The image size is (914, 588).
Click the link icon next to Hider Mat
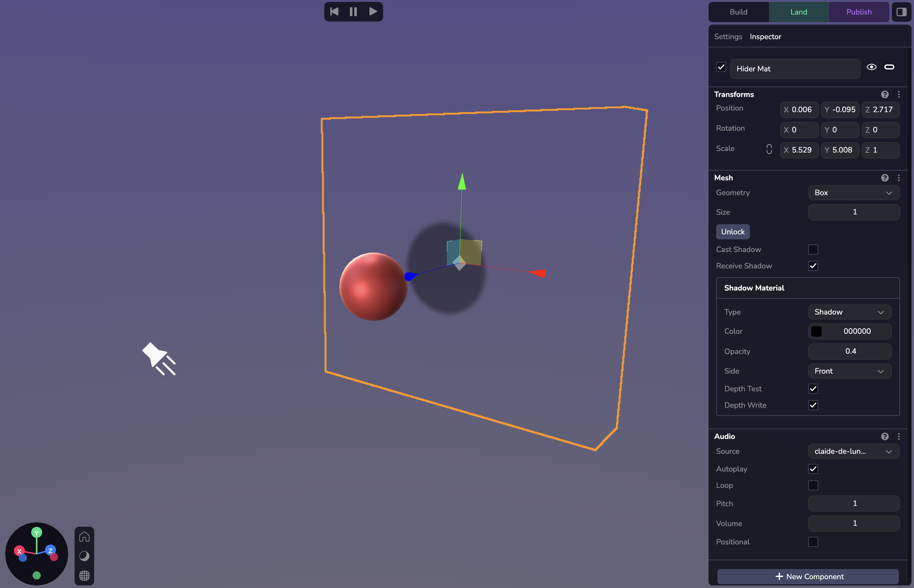click(x=889, y=67)
